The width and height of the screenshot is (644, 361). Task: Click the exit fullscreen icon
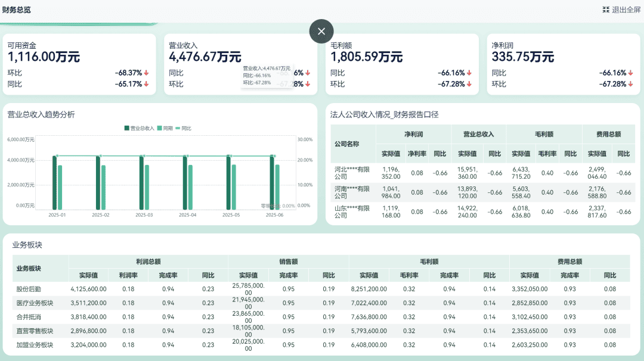[x=606, y=10]
